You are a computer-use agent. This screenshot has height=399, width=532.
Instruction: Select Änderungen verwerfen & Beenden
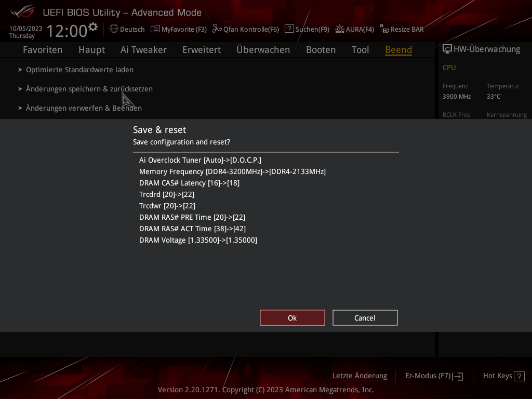click(x=84, y=108)
